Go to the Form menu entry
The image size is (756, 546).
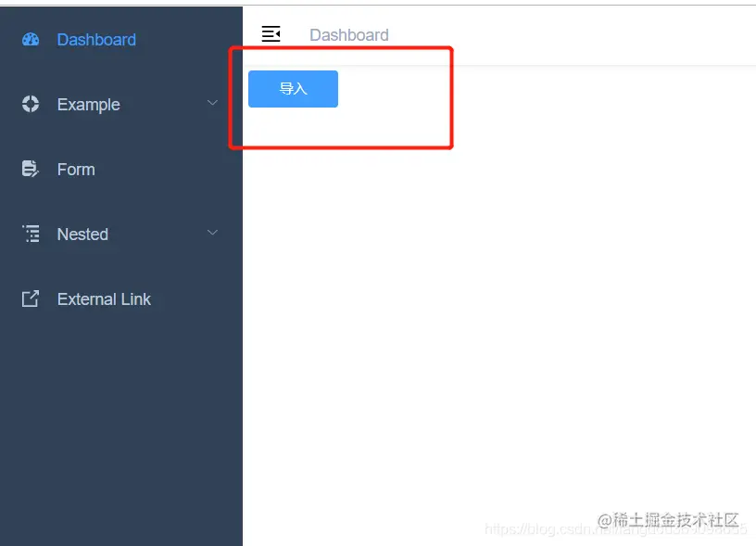pyautogui.click(x=76, y=170)
